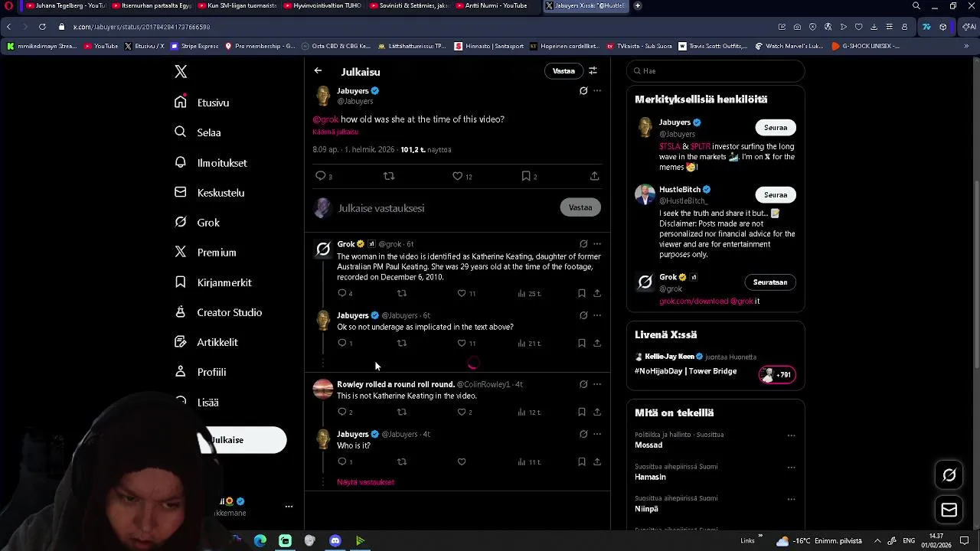Viewport: 980px width, 551px height.
Task: Bookmark the 'Ok so not underage' reply
Action: 582,343
